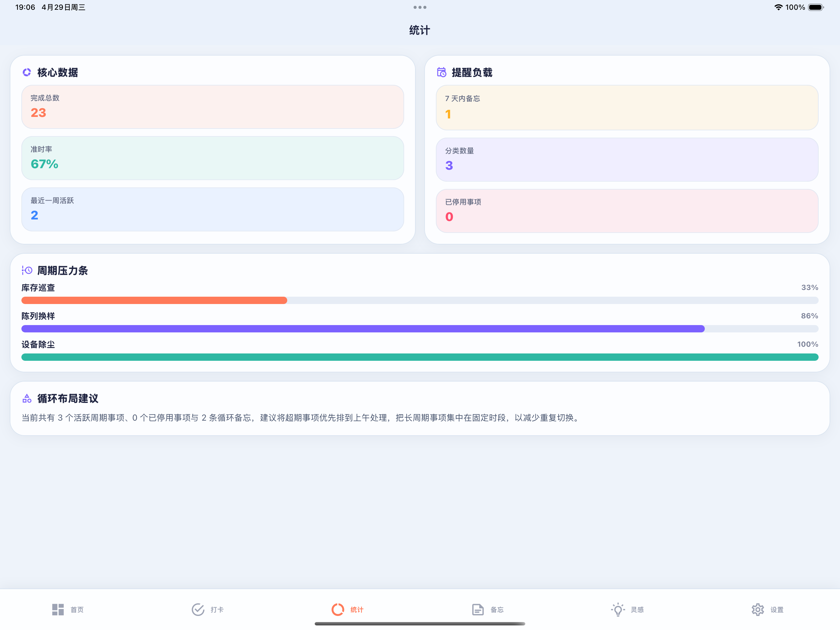Tap the 打卡 checkmark circle icon
This screenshot has width=840, height=630.
[198, 610]
